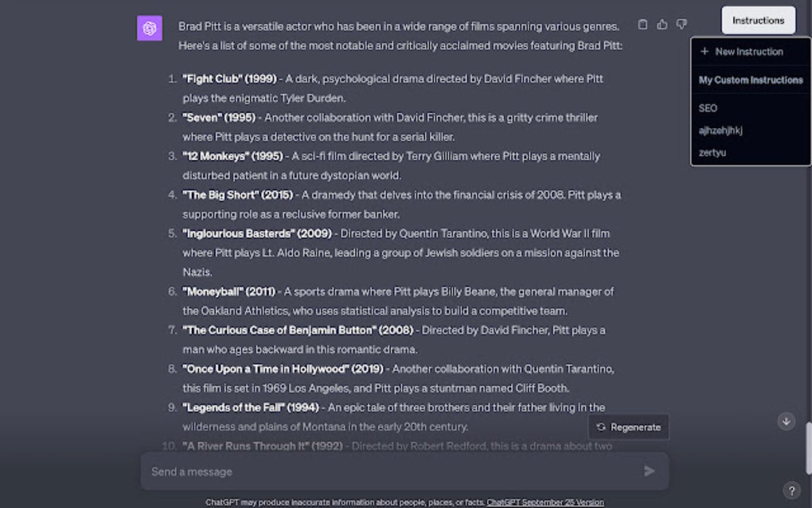Open help via the question mark icon
Image resolution: width=812 pixels, height=508 pixels.
(x=791, y=490)
